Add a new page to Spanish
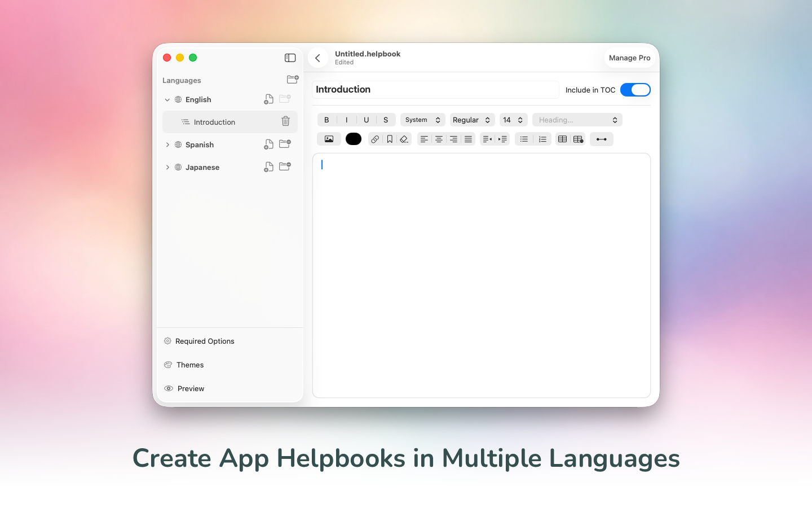812x508 pixels. pos(268,144)
